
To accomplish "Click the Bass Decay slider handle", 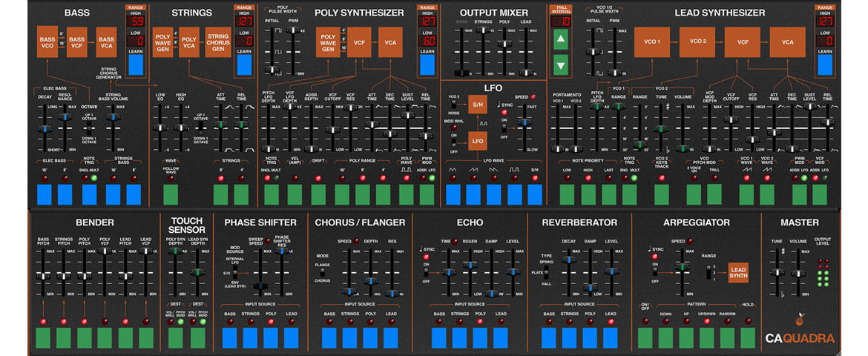I will click(43, 129).
